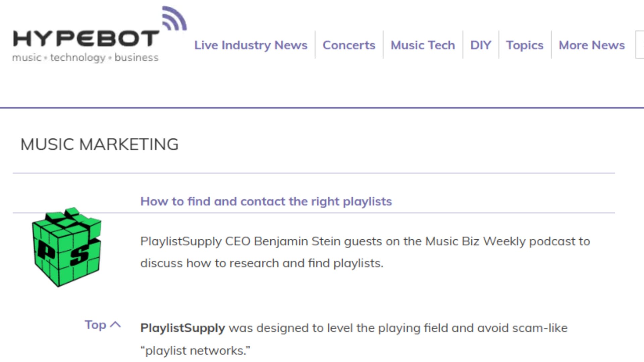Open the article How to find and contact the right playlists
The image size is (644, 362).
tap(266, 201)
